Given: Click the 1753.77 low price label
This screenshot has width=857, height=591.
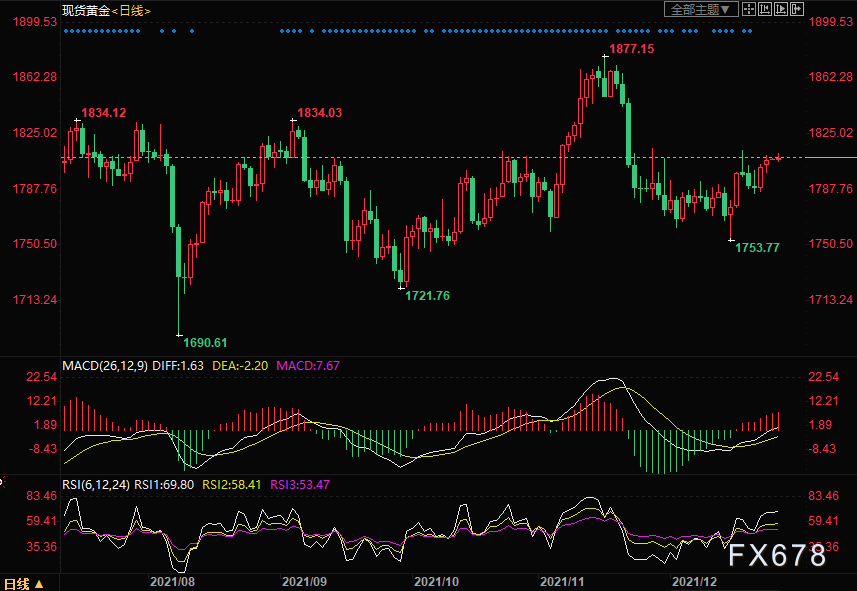Looking at the screenshot, I should [x=757, y=248].
